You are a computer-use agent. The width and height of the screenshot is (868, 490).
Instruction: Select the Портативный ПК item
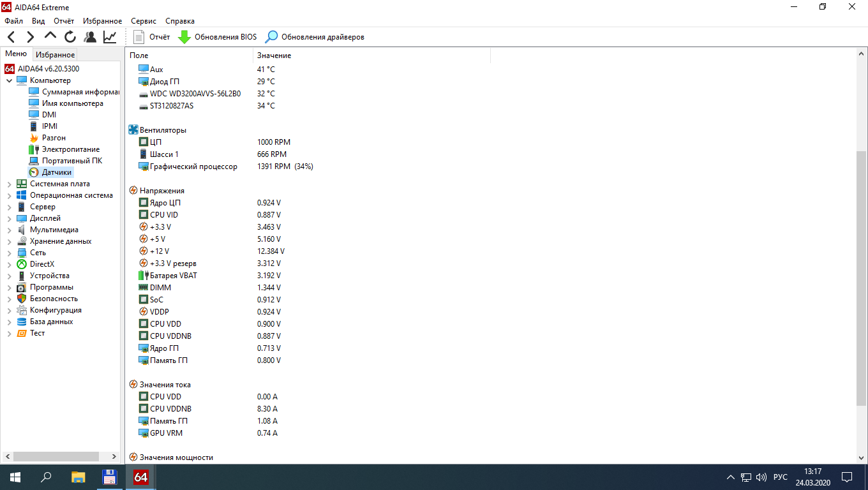tap(65, 161)
